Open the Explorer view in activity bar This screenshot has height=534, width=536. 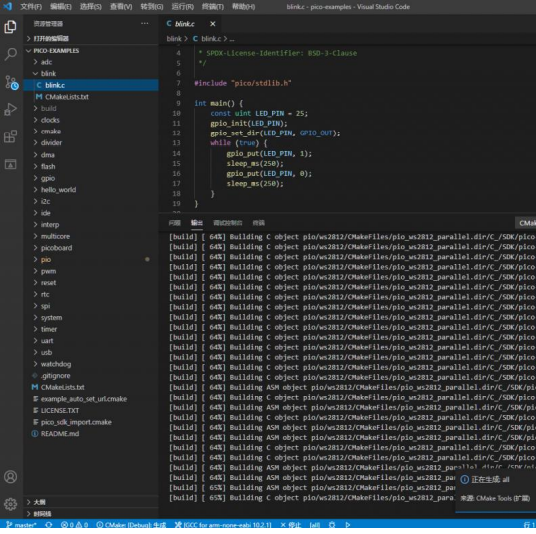tap(10, 27)
